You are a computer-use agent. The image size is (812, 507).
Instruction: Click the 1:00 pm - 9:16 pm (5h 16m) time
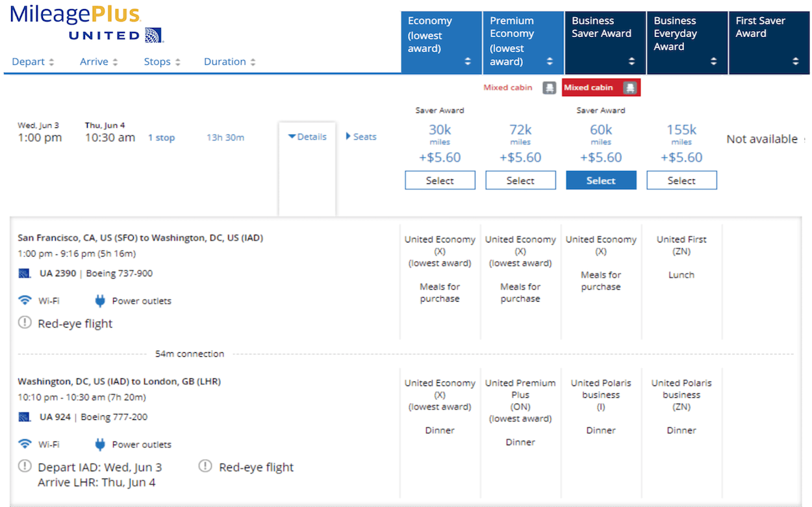(x=77, y=253)
